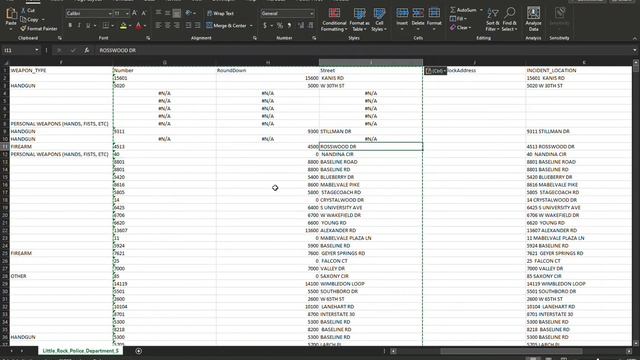Toggle Align Left horizontal alignment

tap(158, 26)
